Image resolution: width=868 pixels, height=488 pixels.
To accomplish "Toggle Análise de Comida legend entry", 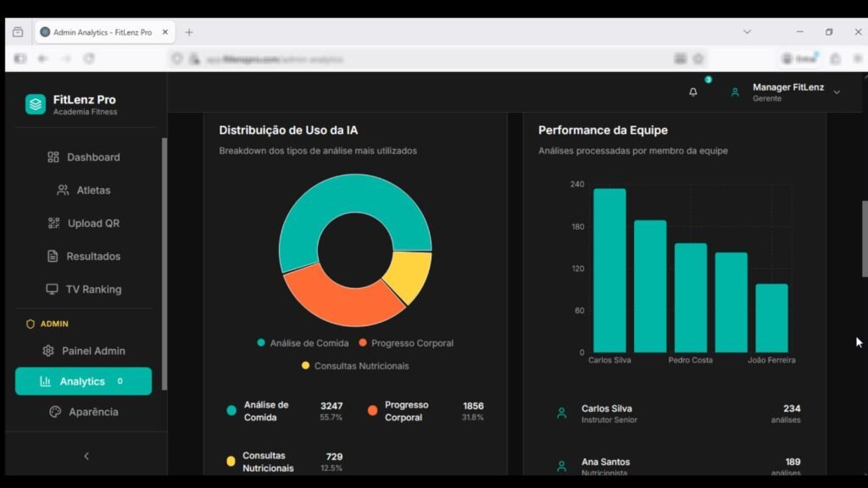I will coord(303,343).
